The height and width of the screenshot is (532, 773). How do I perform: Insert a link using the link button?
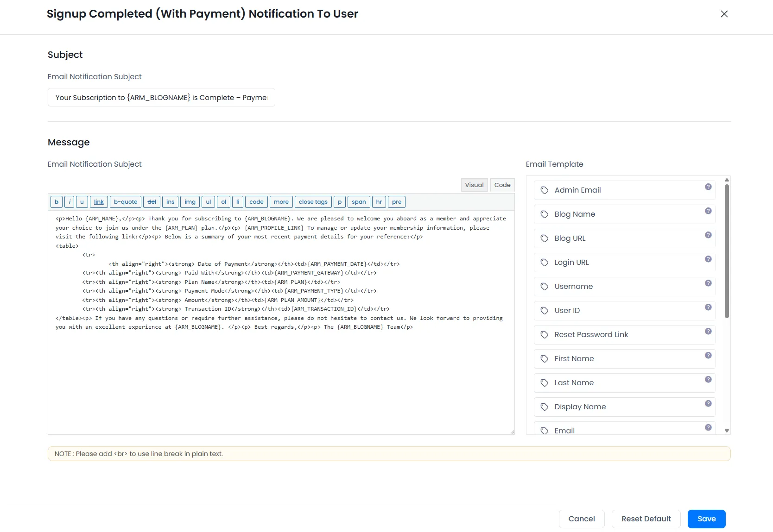[x=99, y=201]
